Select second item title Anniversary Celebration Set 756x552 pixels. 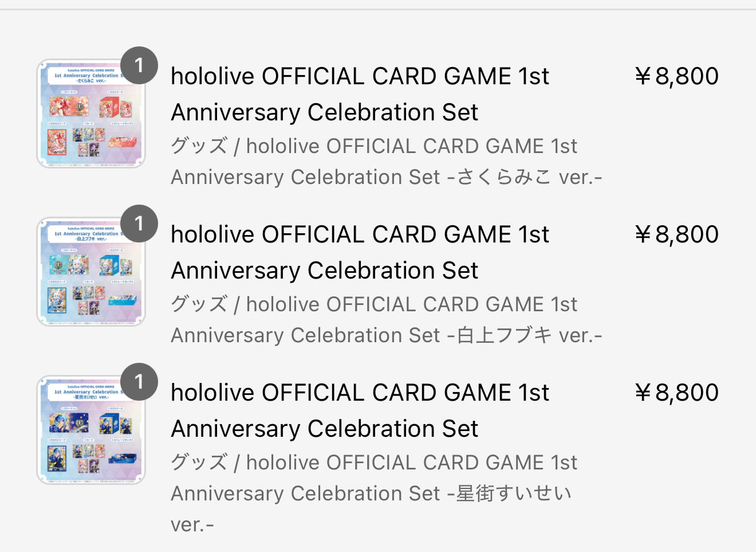(325, 271)
